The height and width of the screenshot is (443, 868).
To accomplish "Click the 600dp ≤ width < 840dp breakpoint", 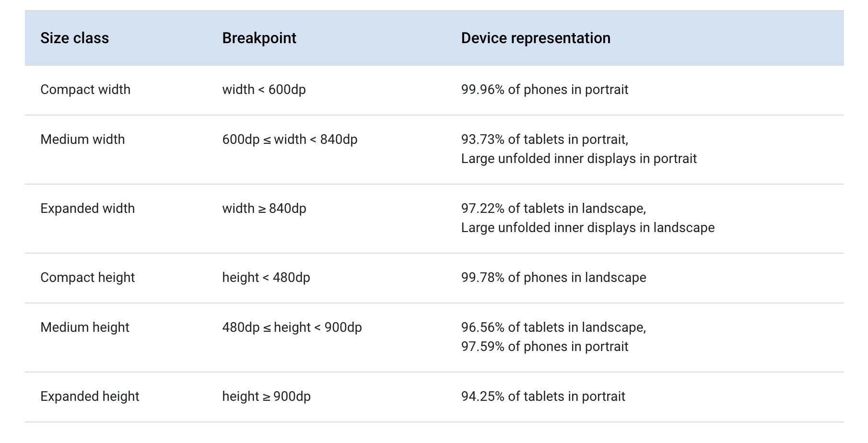I will (x=290, y=140).
